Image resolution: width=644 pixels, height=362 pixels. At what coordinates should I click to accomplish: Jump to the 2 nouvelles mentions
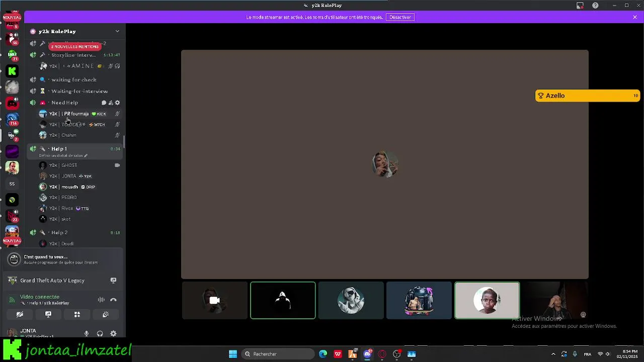(74, 46)
